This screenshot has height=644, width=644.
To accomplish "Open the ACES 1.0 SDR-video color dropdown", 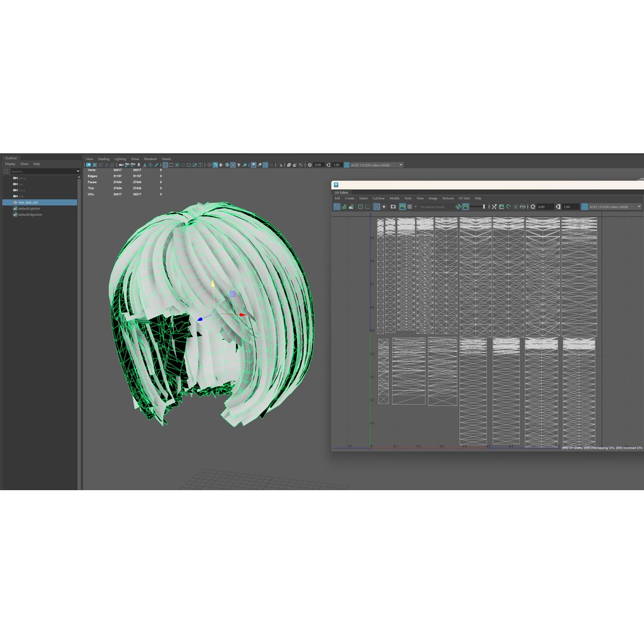I will 401,165.
